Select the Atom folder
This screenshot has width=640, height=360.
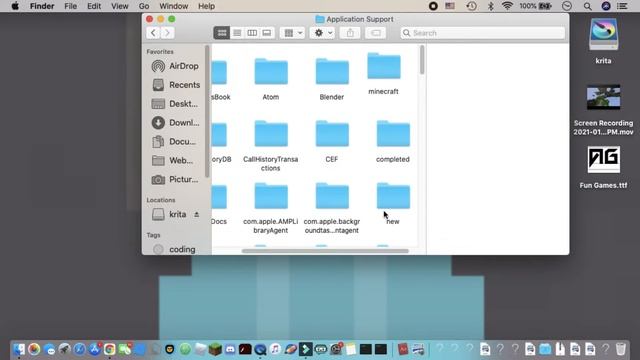pyautogui.click(x=271, y=71)
